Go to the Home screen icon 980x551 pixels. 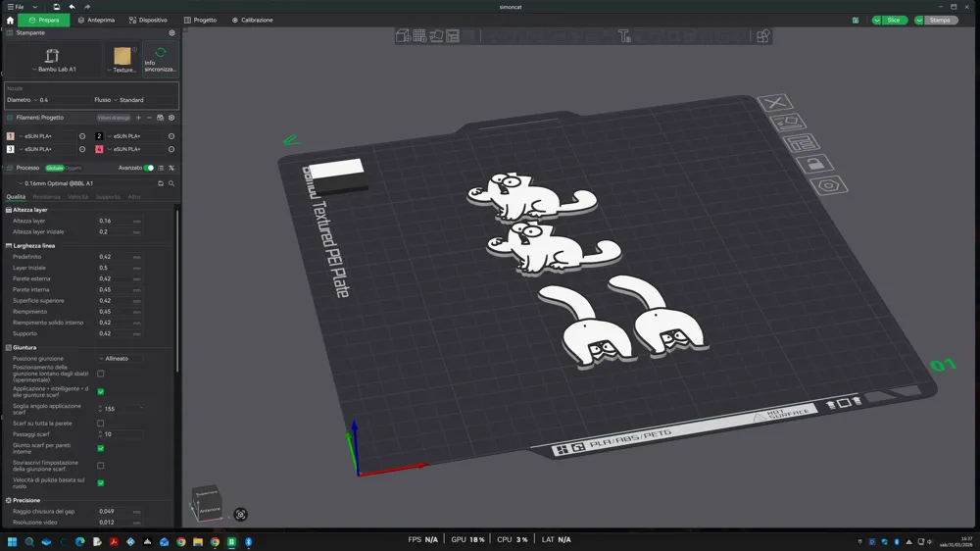(10, 20)
